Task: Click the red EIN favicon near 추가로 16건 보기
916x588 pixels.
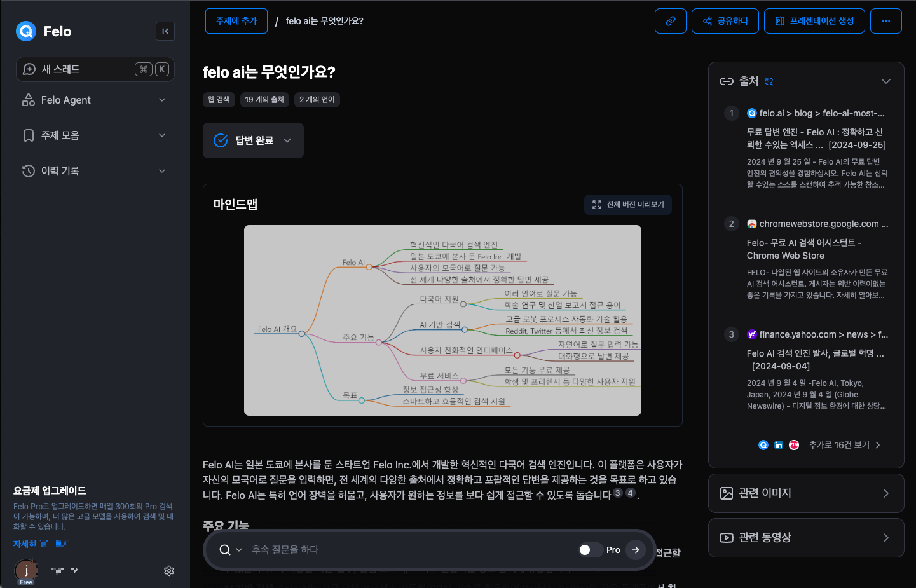Action: coord(794,445)
